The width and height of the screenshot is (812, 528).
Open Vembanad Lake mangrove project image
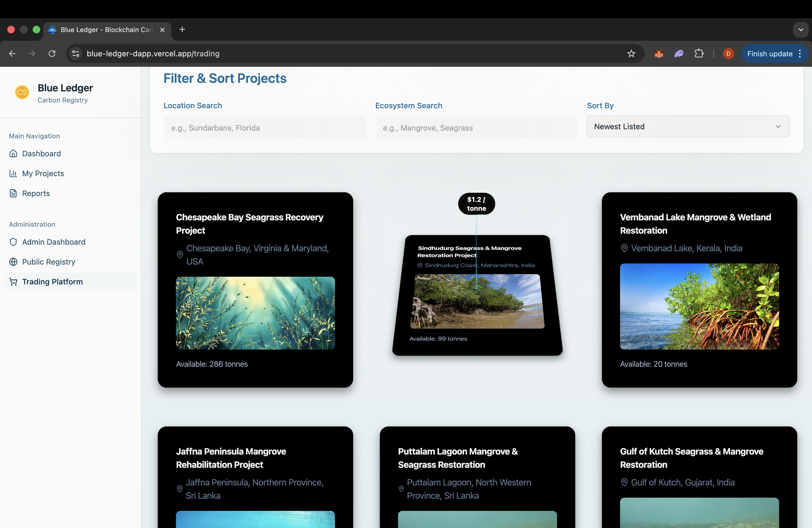[699, 306]
